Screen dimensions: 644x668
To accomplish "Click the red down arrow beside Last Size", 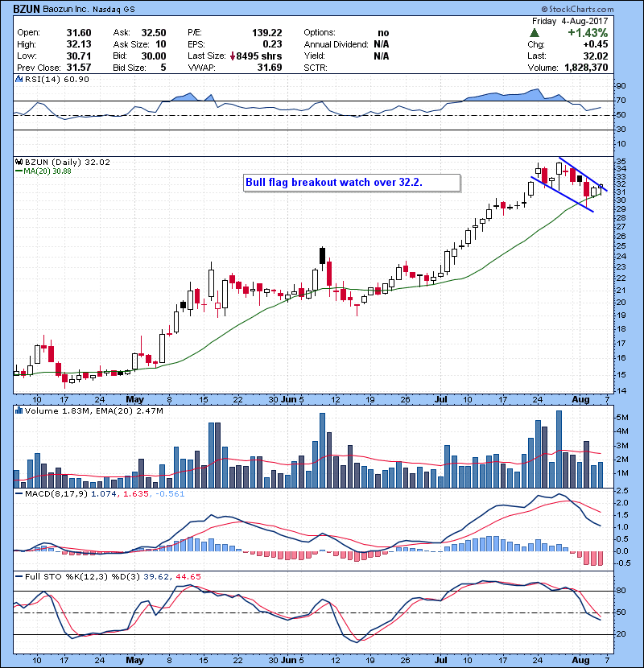I will (x=233, y=56).
